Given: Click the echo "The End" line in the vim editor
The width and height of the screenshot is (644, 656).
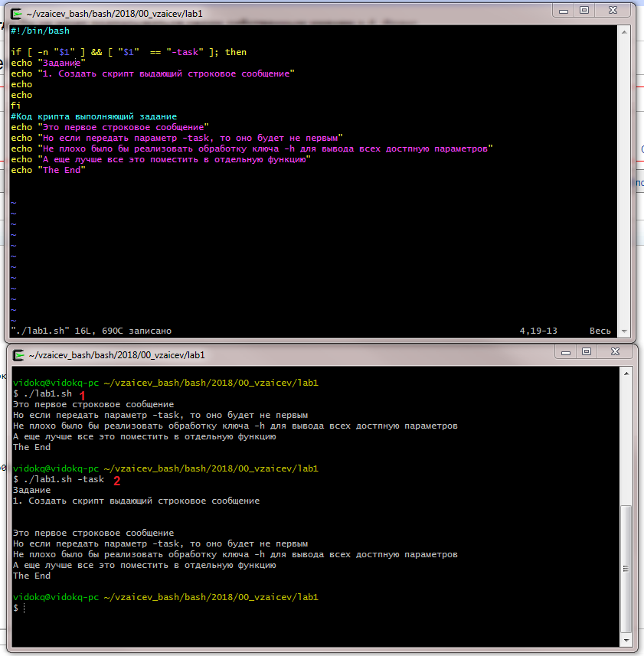Looking at the screenshot, I should (x=48, y=170).
